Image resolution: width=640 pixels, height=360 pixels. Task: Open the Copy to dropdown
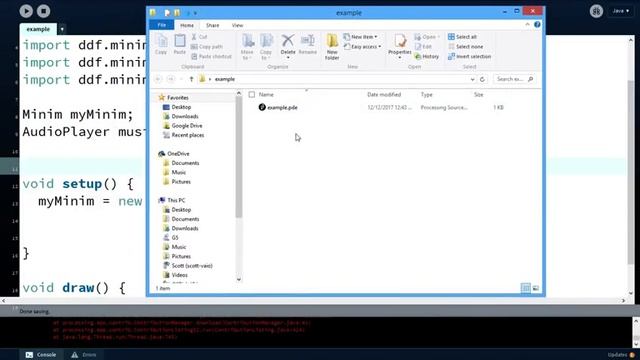point(266,47)
